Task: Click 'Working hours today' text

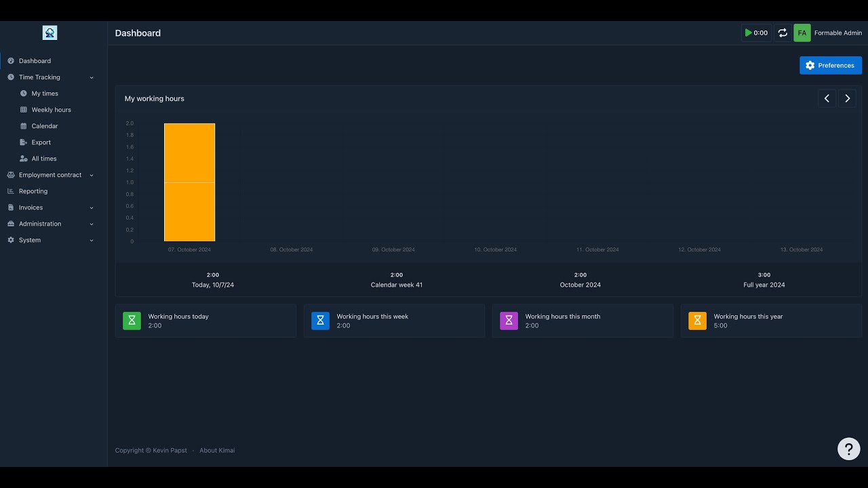Action: (x=178, y=317)
